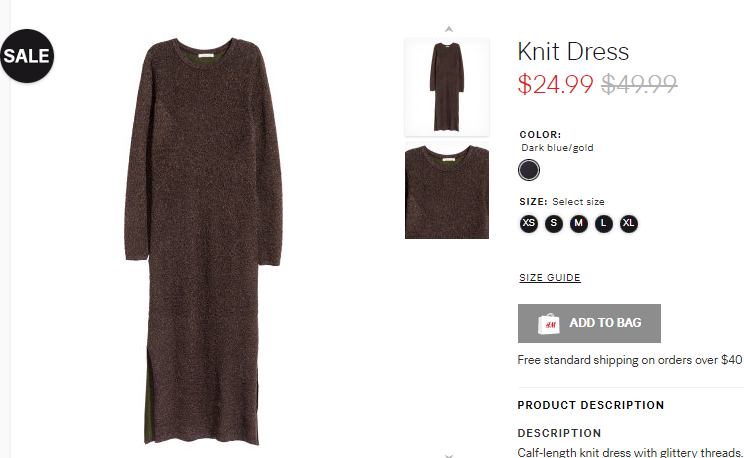Screen dimensions: 744x458
Task: Choose size L
Action: (x=604, y=223)
